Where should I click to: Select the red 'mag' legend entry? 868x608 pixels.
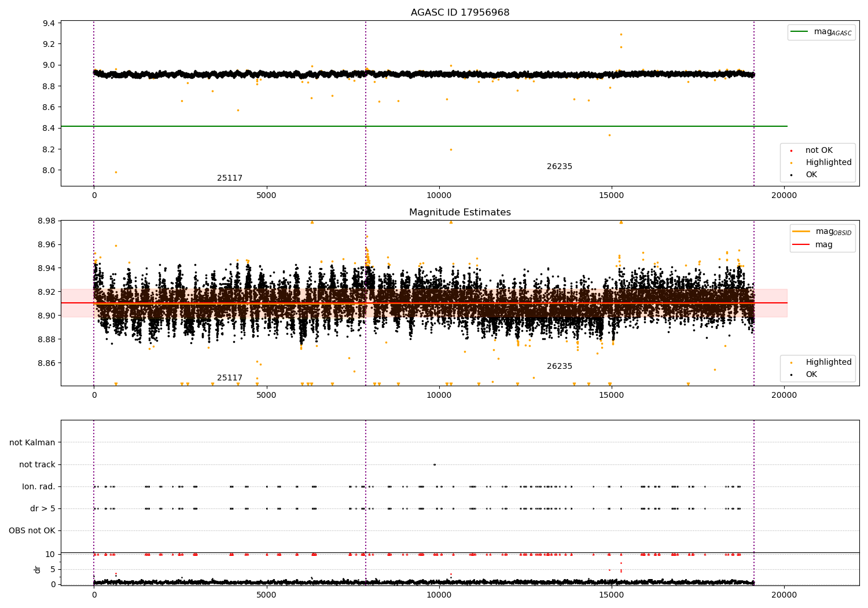tap(813, 244)
